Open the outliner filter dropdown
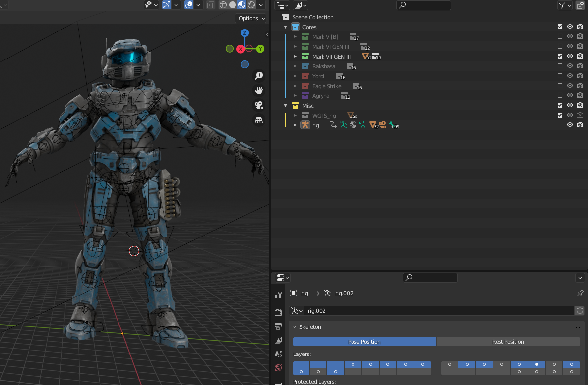Viewport: 588px width, 385px height. click(564, 5)
